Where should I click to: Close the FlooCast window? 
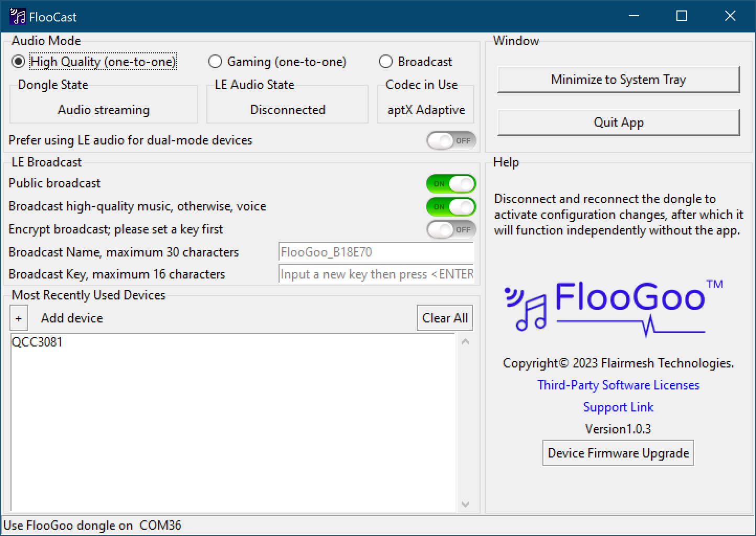coord(730,17)
